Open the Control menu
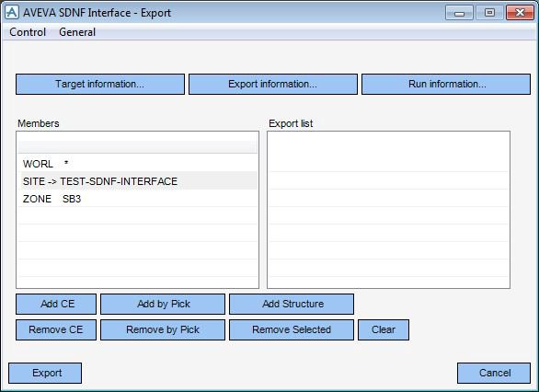Image resolution: width=539 pixels, height=392 pixels. (x=28, y=32)
